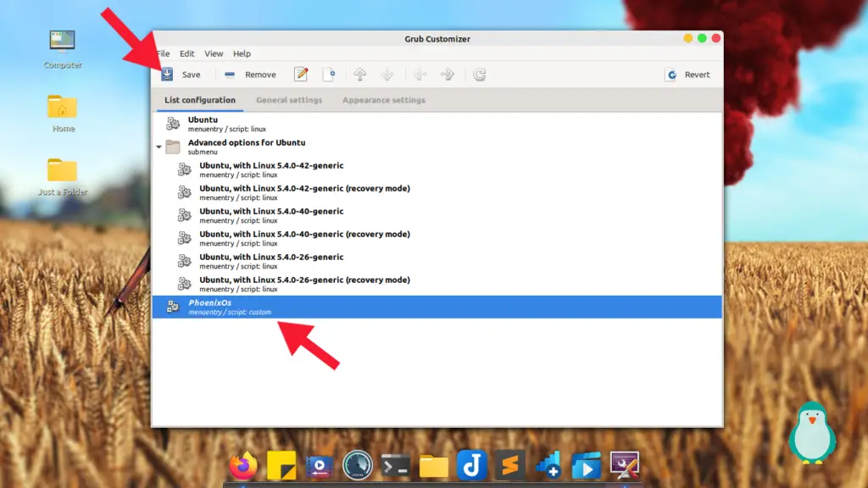Select the Advanced options for Ubuntu folder row
868x488 pixels.
coord(437,147)
